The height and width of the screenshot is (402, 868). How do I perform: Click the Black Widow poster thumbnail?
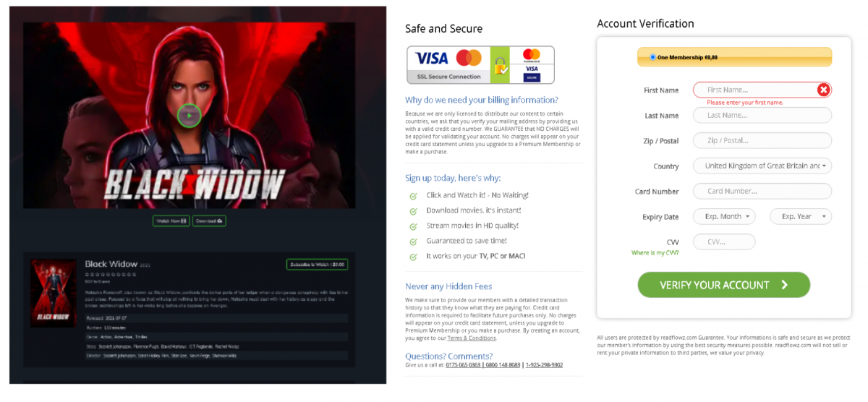pos(54,293)
